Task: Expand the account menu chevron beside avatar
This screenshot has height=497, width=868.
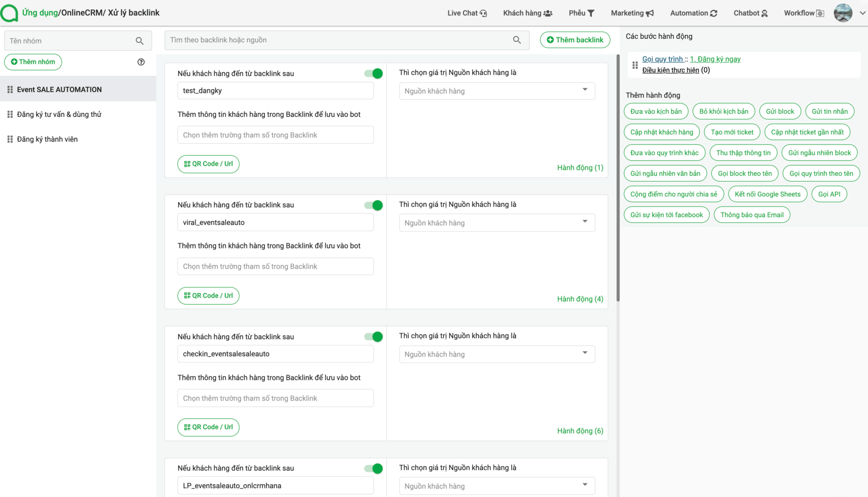Action: [862, 13]
